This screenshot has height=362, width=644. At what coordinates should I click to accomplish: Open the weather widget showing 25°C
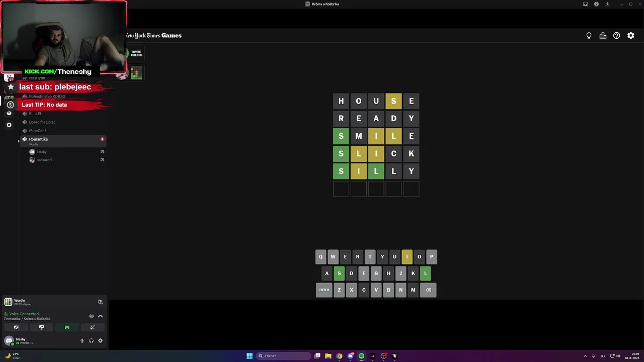pyautogui.click(x=13, y=356)
